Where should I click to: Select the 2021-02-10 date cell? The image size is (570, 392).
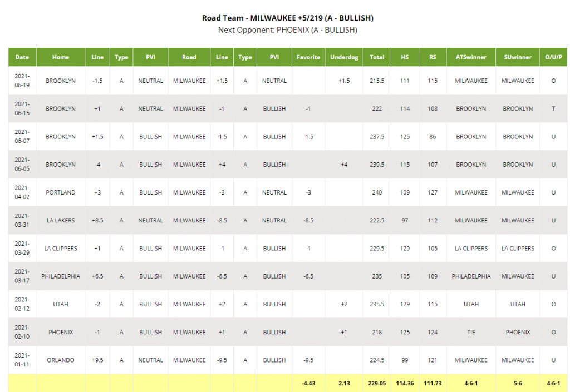22,332
